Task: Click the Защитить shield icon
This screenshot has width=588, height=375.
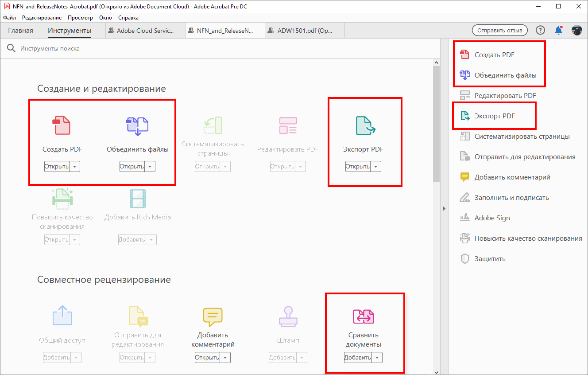Action: (x=464, y=258)
